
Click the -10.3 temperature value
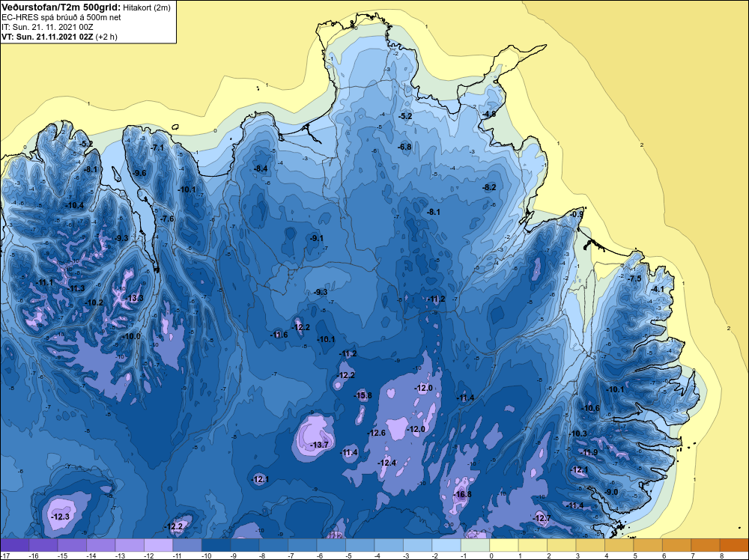tap(578, 433)
